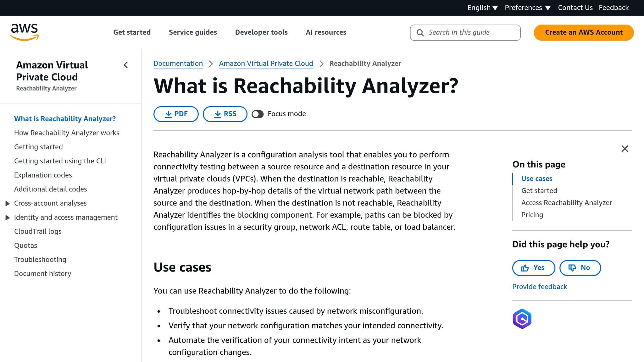The height and width of the screenshot is (362, 644).
Task: Dismiss the On this page panel
Action: click(x=625, y=149)
